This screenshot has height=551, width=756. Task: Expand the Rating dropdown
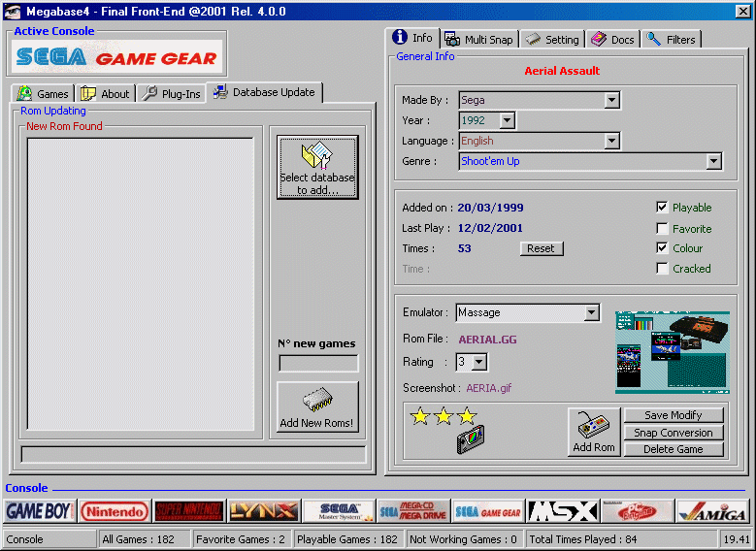pyautogui.click(x=479, y=362)
